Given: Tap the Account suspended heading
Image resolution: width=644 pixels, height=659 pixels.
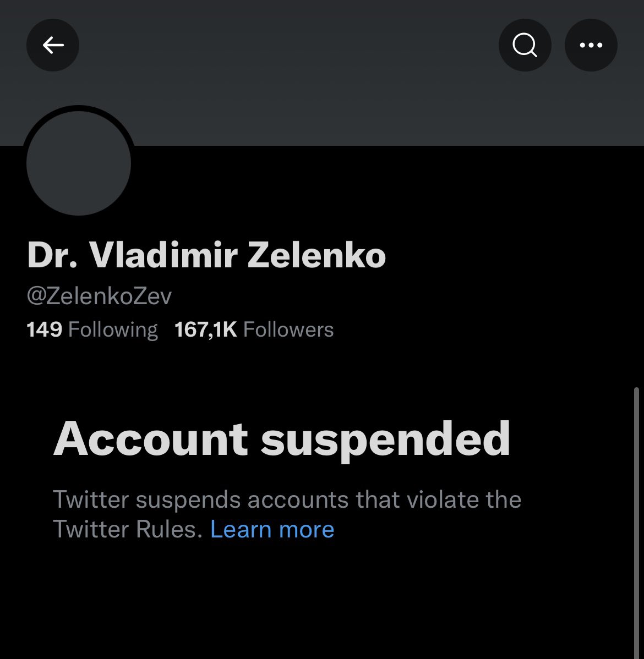Looking at the screenshot, I should pos(282,439).
